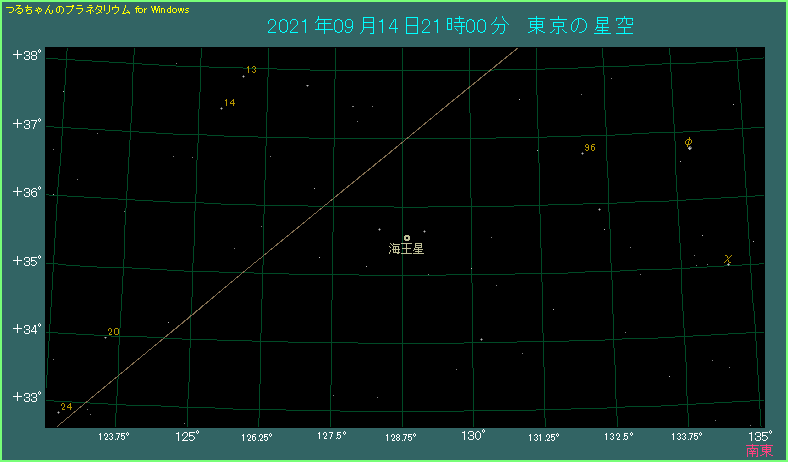Select the star labeled 96
Image resolution: width=788 pixels, height=462 pixels.
[582, 153]
